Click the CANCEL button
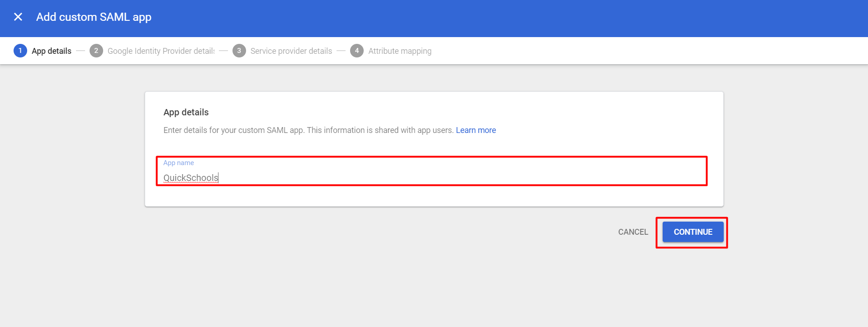This screenshot has height=327, width=868. (x=633, y=232)
